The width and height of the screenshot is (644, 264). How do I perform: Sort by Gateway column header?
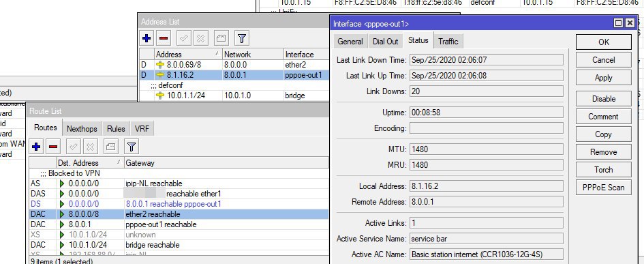(226, 163)
